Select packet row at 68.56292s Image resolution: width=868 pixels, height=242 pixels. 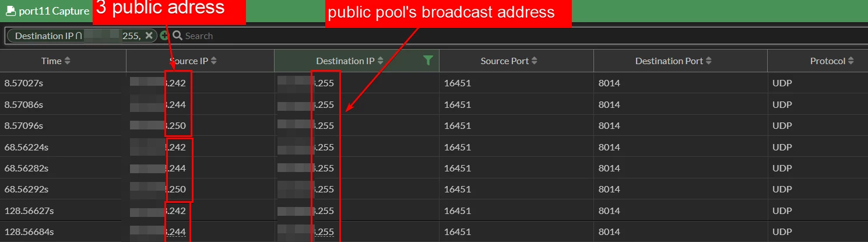pos(434,189)
